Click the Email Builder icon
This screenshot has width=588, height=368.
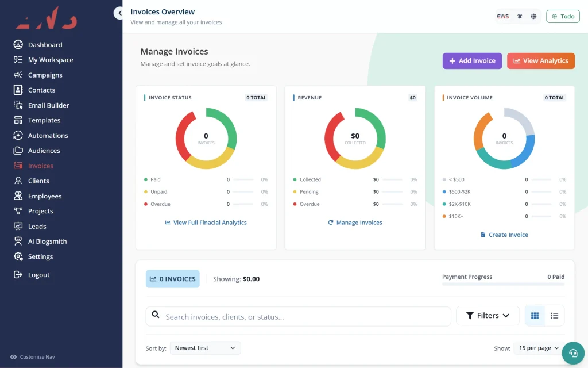pyautogui.click(x=18, y=105)
